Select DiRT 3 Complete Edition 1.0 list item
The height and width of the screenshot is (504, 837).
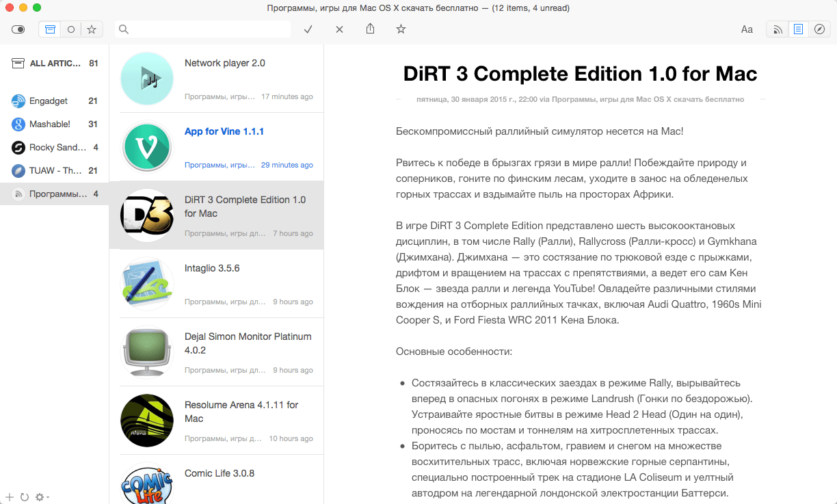click(x=217, y=215)
